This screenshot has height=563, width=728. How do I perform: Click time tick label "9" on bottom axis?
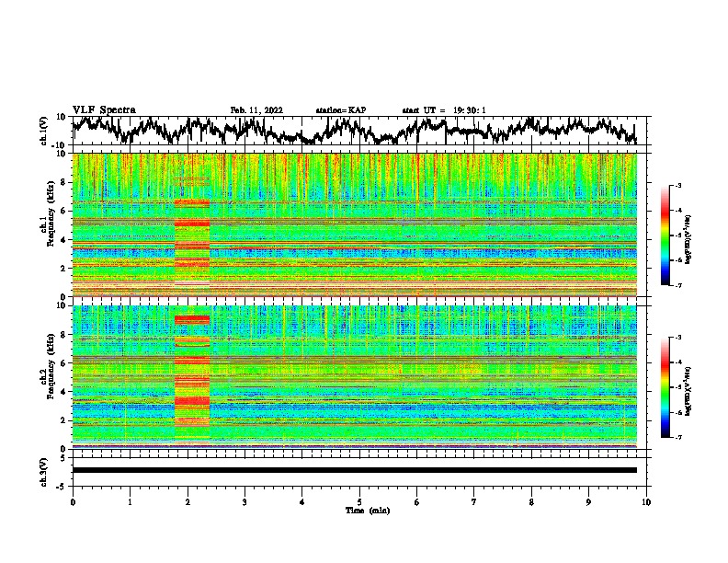tap(588, 501)
